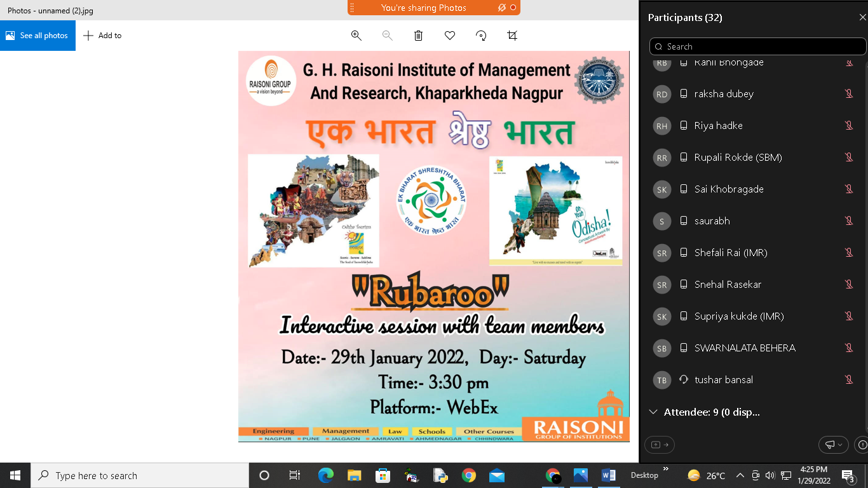Viewport: 868px width, 488px height.
Task: Delete the photo with trash icon
Action: [x=418, y=36]
